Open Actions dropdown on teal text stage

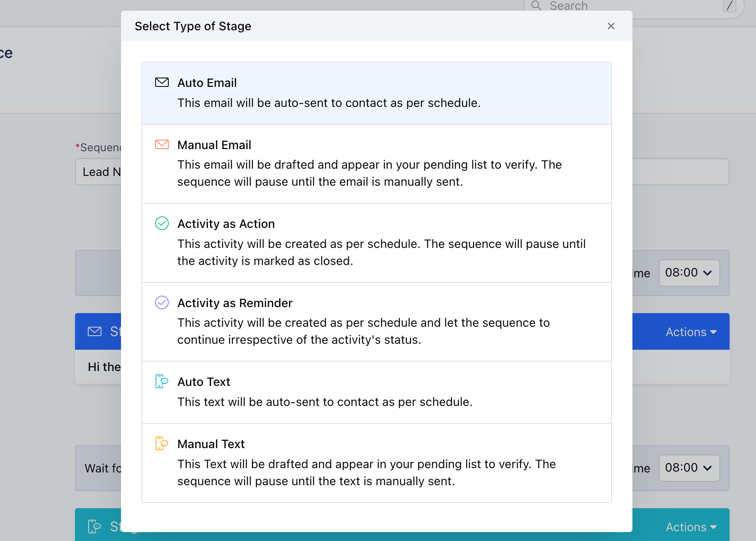tap(691, 527)
